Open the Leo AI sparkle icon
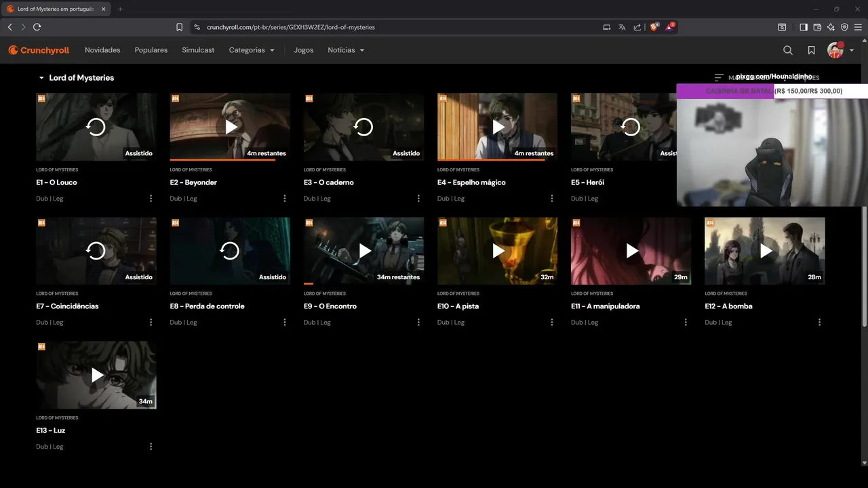This screenshot has height=488, width=868. (831, 27)
